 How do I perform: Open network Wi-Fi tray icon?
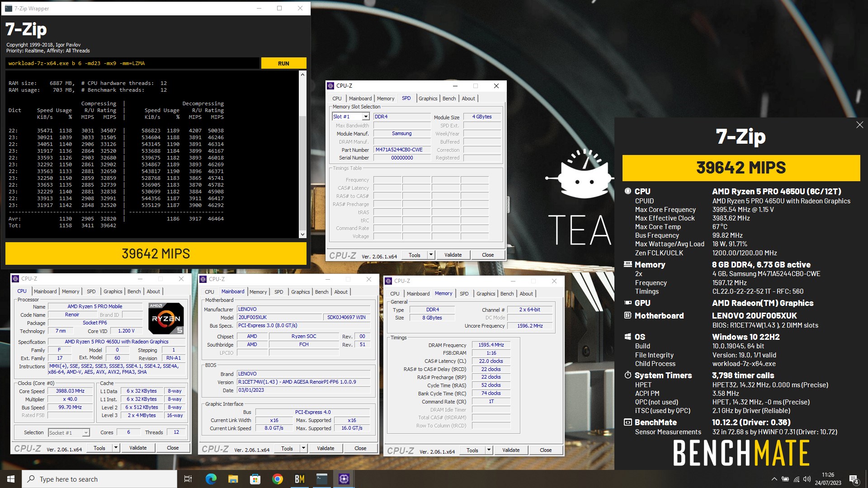point(796,479)
